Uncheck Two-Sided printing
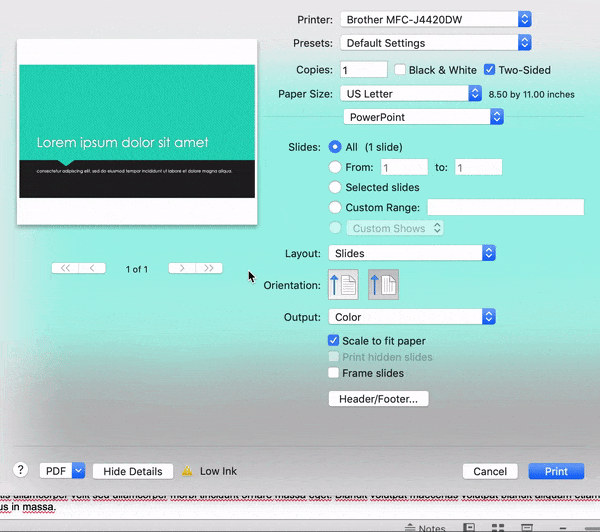Viewport: 600px width, 532px height. coord(489,70)
